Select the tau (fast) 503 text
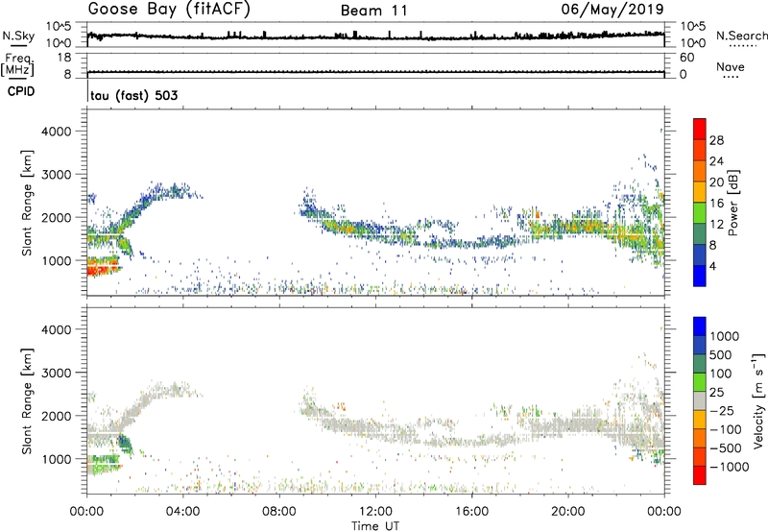Screen dimensions: 768x532 point(134,95)
